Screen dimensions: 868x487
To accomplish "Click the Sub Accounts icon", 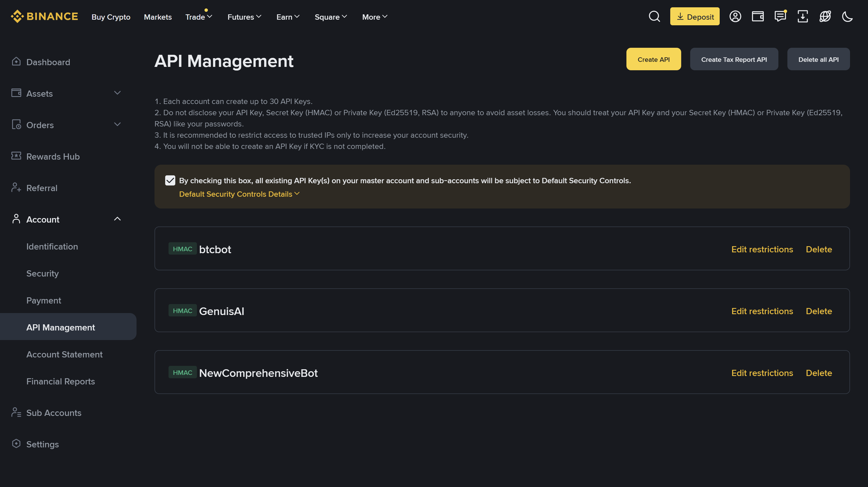I will click(x=16, y=412).
